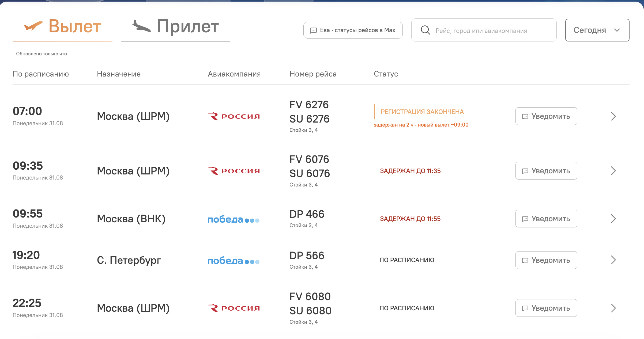Click Уведомить button for flight FV 6076
Image resolution: width=644 pixels, height=339 pixels.
pyautogui.click(x=546, y=171)
